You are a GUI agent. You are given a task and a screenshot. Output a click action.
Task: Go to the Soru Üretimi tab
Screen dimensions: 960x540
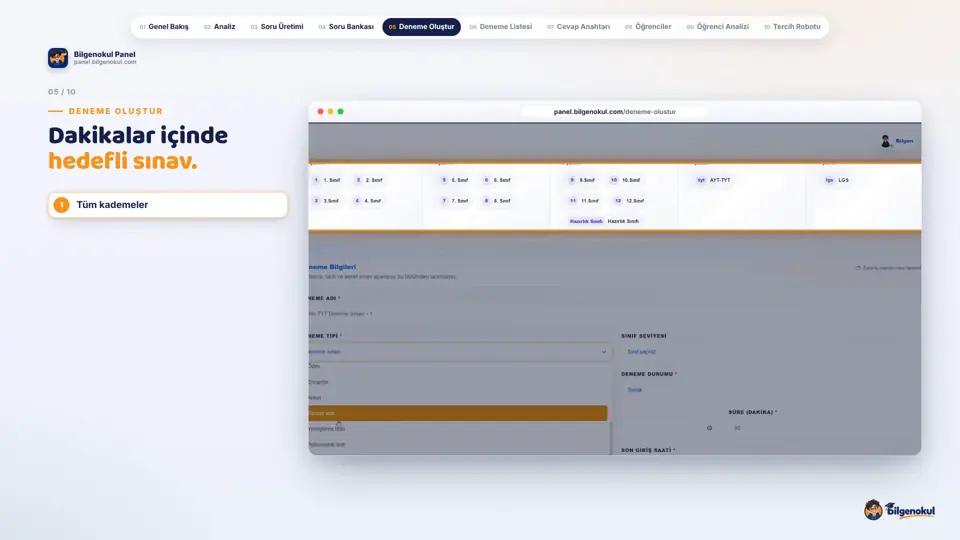[277, 27]
